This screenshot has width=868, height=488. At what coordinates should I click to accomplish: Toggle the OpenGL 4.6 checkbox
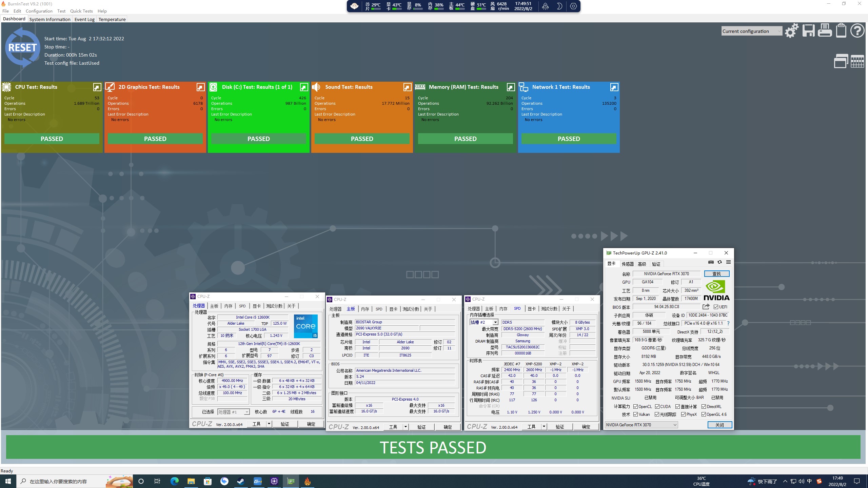pyautogui.click(x=704, y=414)
